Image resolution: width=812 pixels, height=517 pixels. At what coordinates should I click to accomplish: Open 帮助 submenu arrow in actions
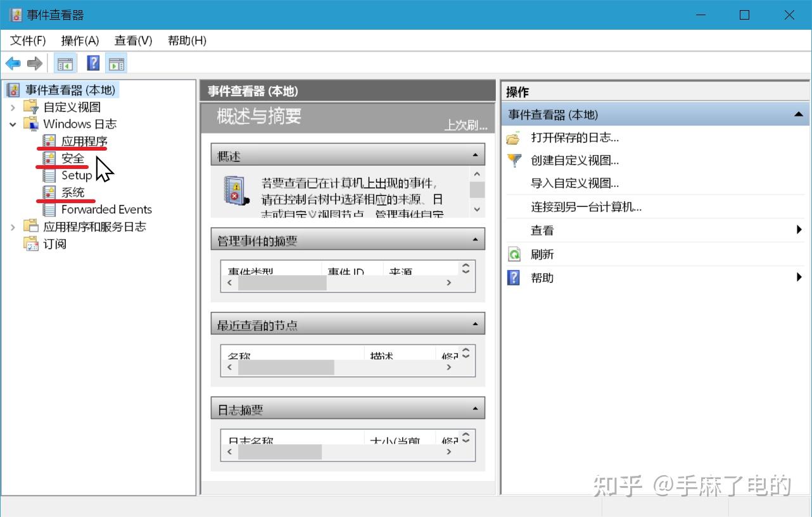click(x=799, y=277)
